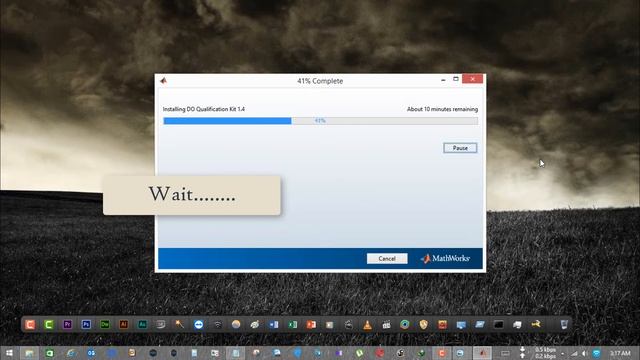
Task: Click the MATLAB logo in installer title bar
Action: [x=164, y=80]
